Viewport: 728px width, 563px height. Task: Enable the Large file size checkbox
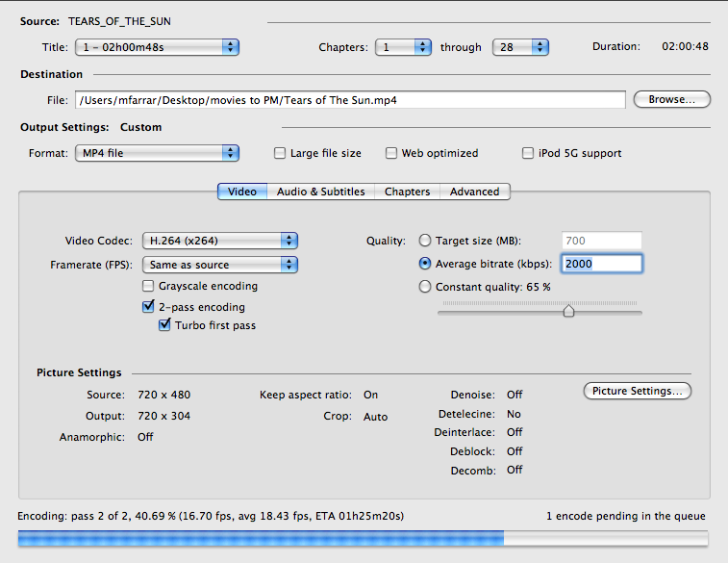(280, 153)
